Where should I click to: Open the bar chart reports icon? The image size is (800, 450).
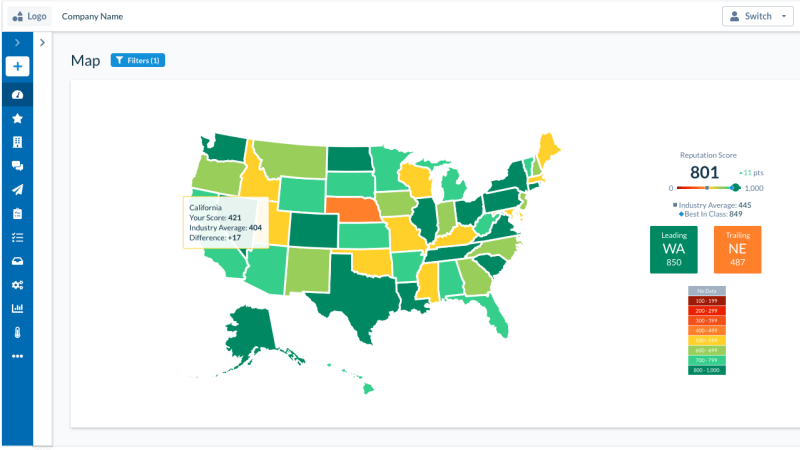point(17,308)
